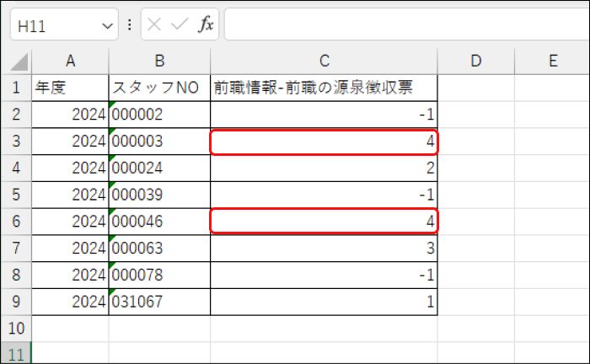Select column A header
The height and width of the screenshot is (364, 590).
pos(70,61)
